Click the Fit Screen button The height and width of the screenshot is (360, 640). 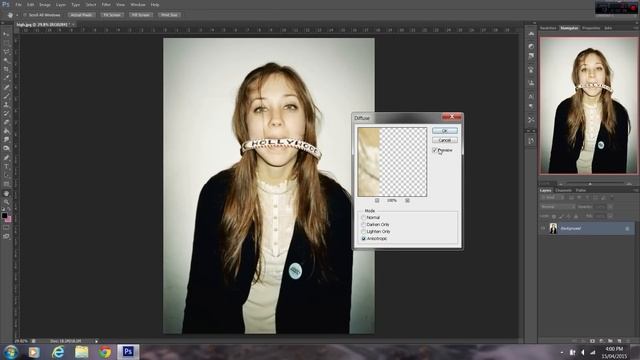tap(111, 15)
